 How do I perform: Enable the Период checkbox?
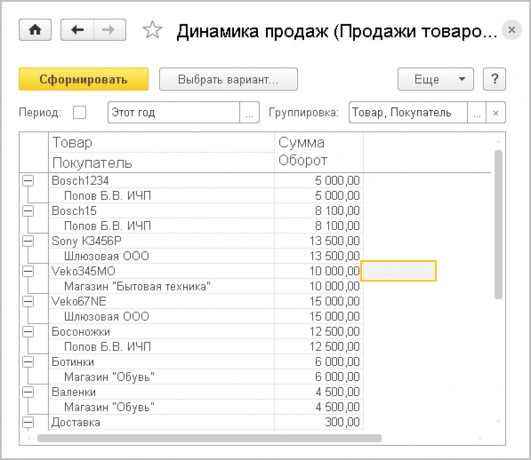79,112
